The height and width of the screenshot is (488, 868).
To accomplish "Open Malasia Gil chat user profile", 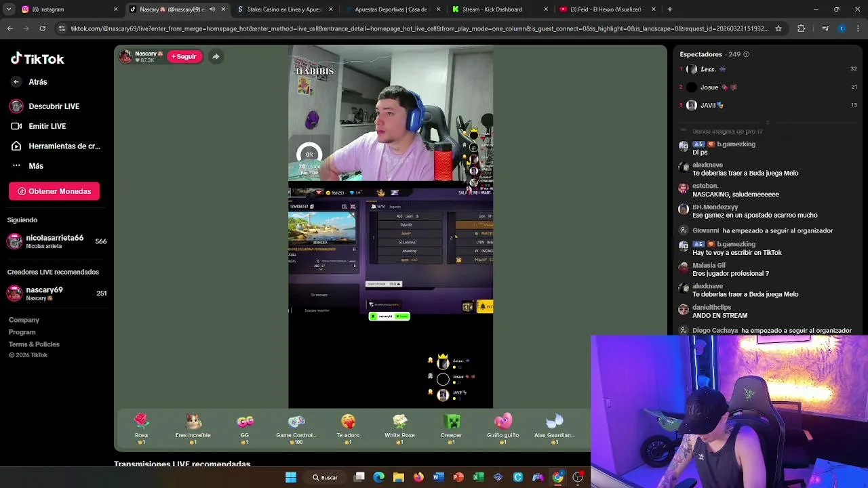I will coord(709,265).
